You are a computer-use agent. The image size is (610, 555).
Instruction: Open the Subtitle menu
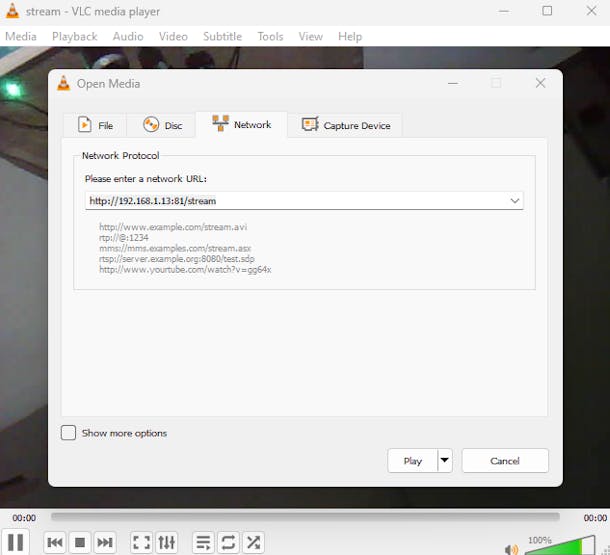[x=223, y=37]
